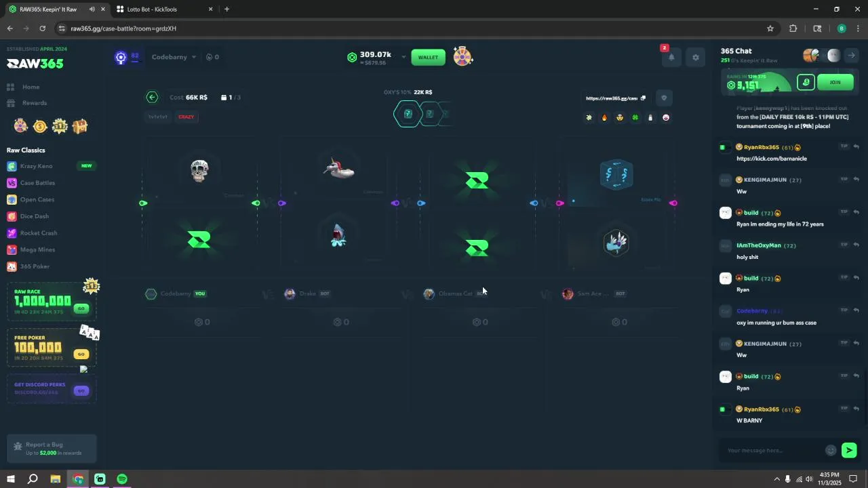The image size is (868, 488).
Task: Collapse the 365 Chat panel arrow
Action: [852, 56]
